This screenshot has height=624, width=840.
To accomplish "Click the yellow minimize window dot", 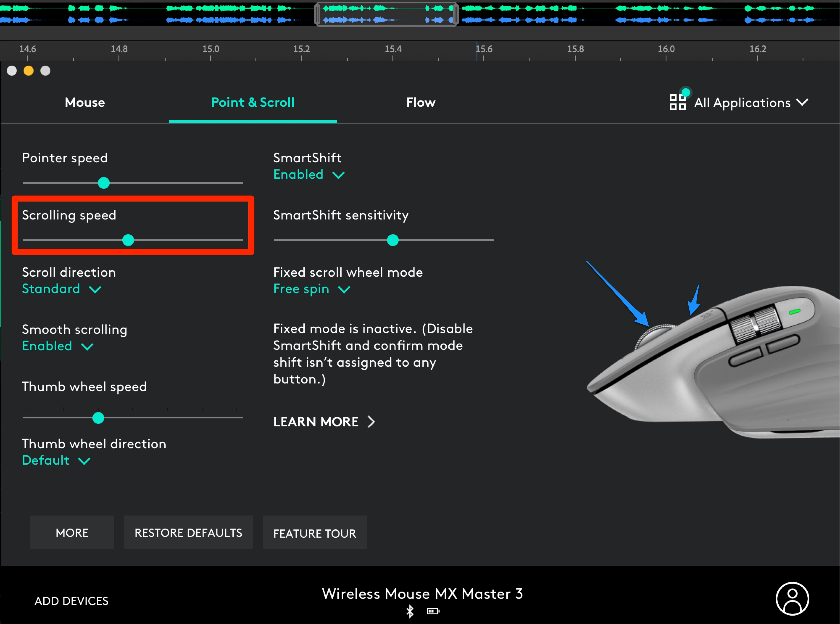I will pos(29,71).
